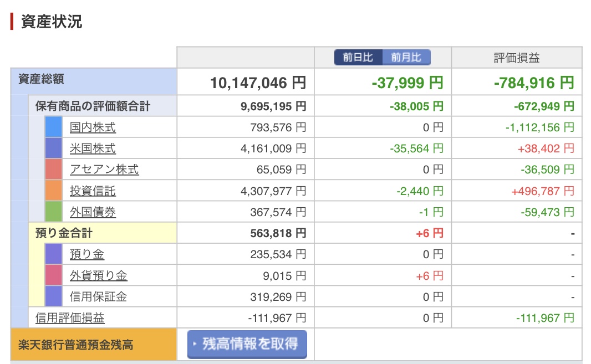Image resolution: width=591 pixels, height=364 pixels.
Task: Click the 資産総額 amount 10,147,046 円
Action: 258,83
